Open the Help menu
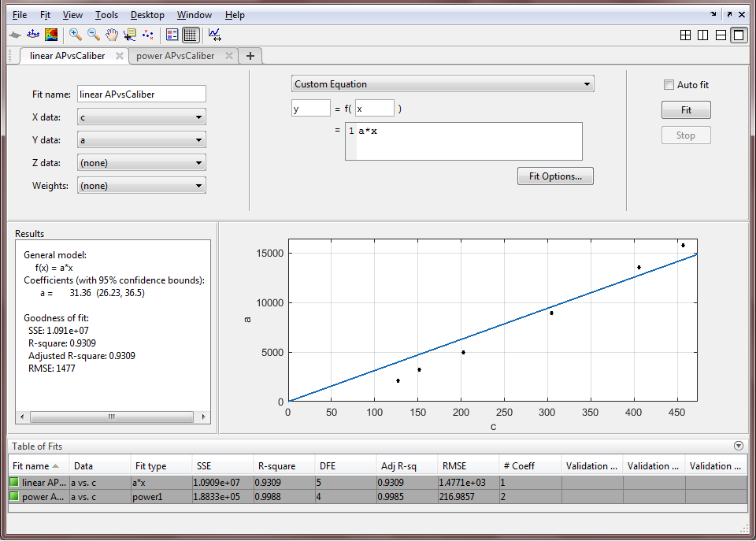Viewport: 756px width, 541px height. (235, 15)
